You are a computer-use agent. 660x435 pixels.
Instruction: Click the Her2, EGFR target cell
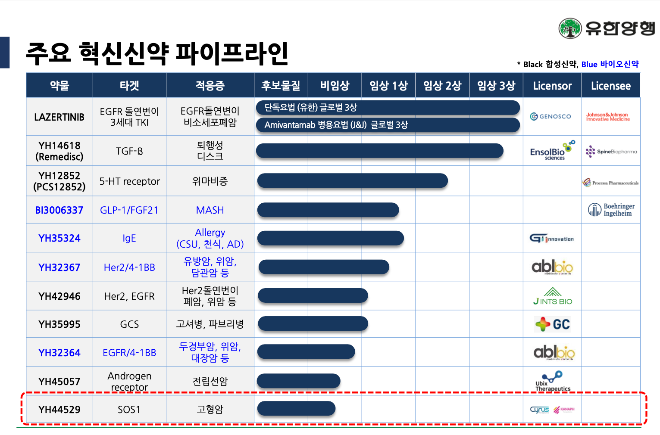click(129, 296)
